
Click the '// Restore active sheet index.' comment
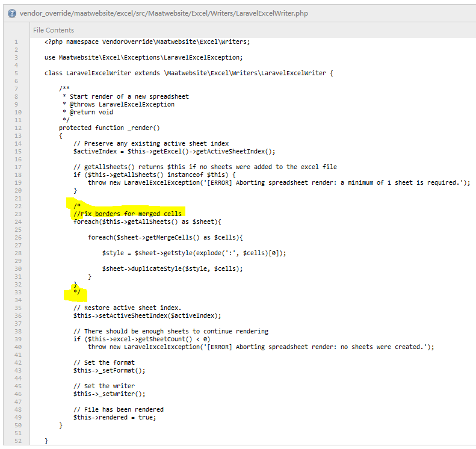coord(127,308)
